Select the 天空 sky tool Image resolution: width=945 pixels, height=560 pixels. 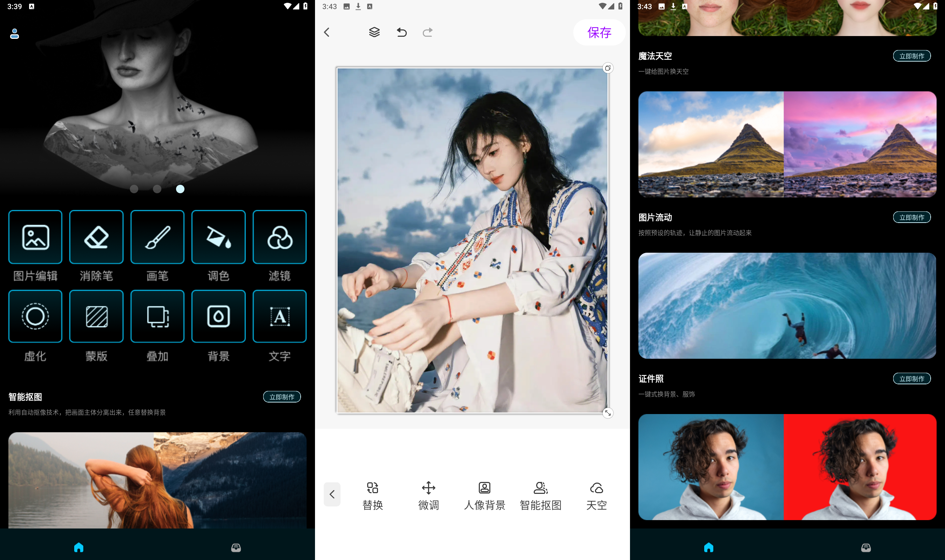coord(596,496)
